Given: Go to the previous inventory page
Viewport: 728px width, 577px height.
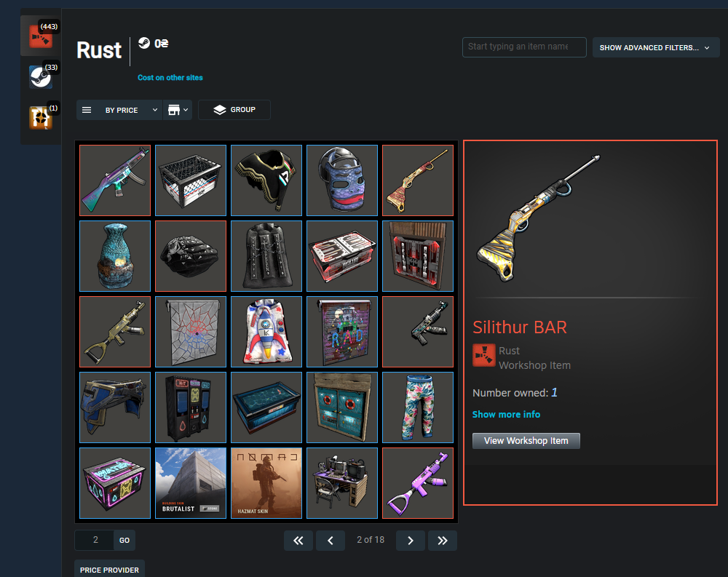Looking at the screenshot, I should [x=330, y=541].
